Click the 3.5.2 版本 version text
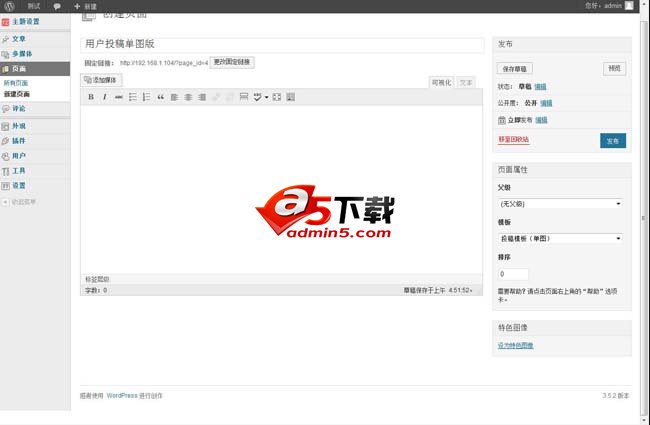 point(616,396)
